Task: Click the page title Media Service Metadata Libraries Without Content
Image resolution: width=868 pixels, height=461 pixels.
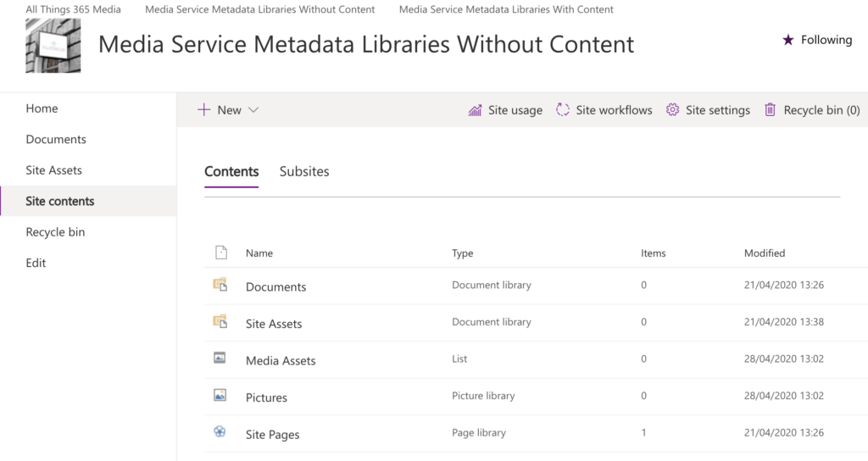Action: tap(366, 44)
